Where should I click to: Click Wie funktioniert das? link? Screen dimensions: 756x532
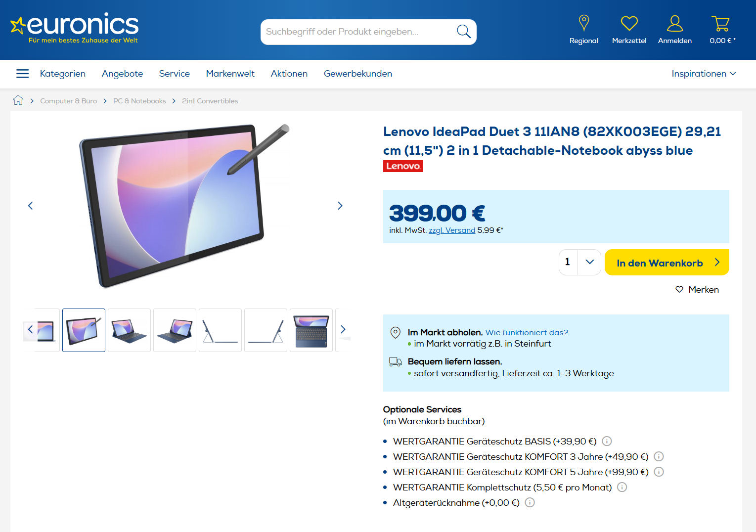pyautogui.click(x=527, y=332)
